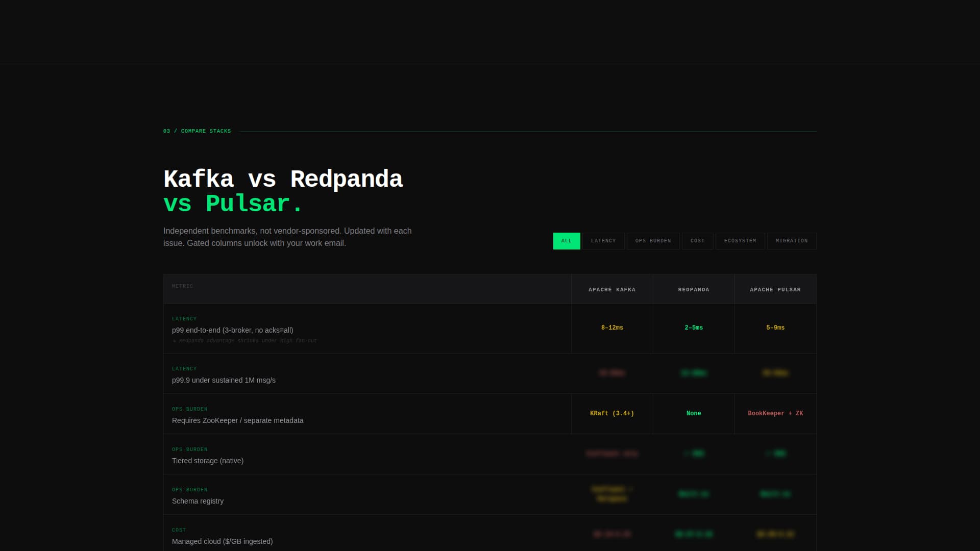The width and height of the screenshot is (980, 551).
Task: Select the p99 end-to-end metric row label
Action: pyautogui.click(x=233, y=330)
